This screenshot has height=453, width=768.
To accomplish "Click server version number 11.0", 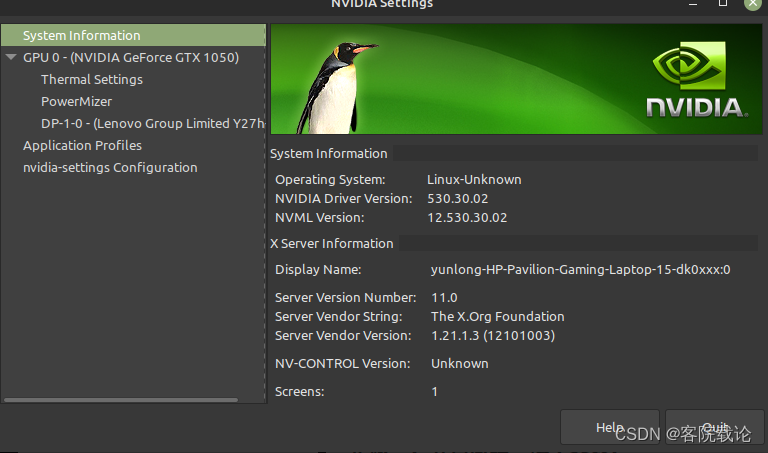I will pos(444,298).
